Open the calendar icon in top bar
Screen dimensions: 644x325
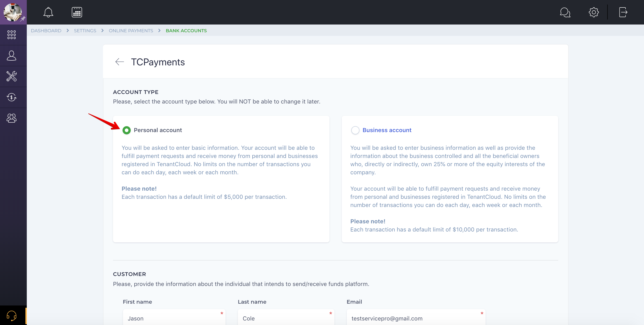pyautogui.click(x=77, y=12)
